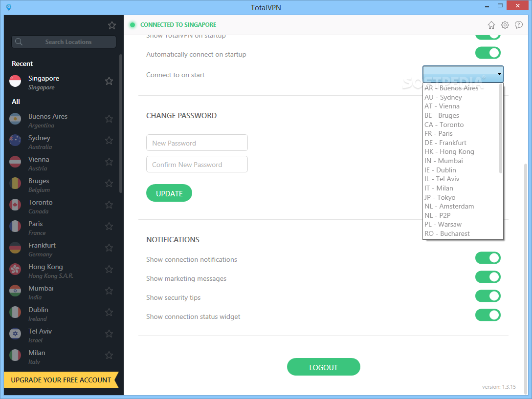Toggle Show connection notifications
532x399 pixels.
point(488,258)
